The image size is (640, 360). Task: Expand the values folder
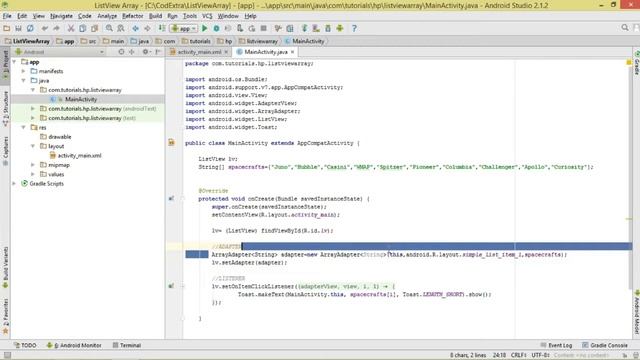33,174
